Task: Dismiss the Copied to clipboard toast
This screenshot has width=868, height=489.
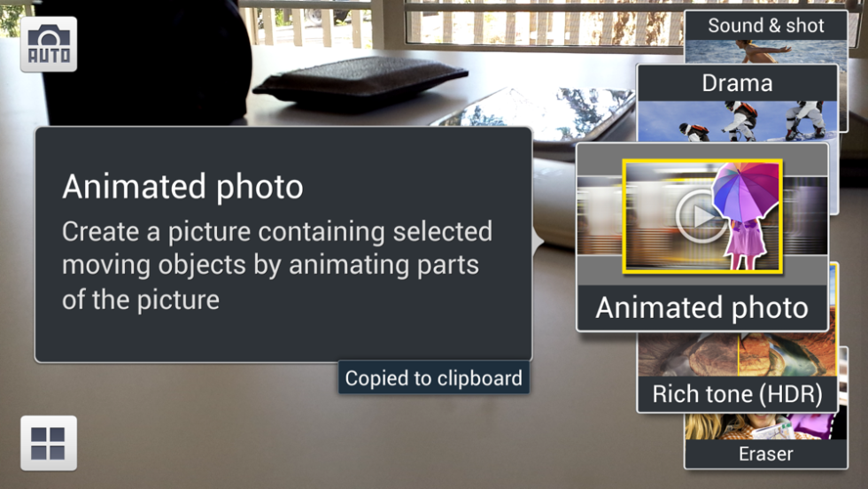Action: [433, 378]
